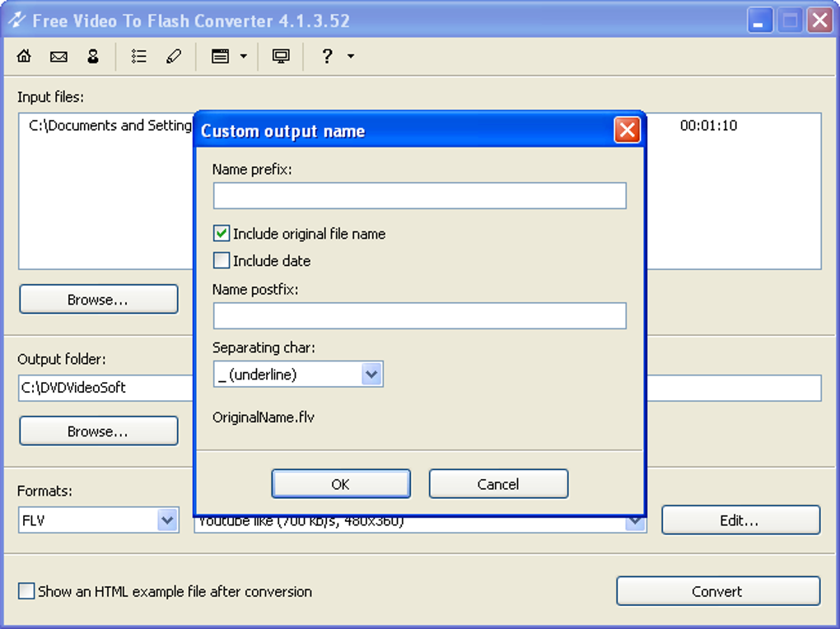This screenshot has height=629, width=840.
Task: Click the Cancel button in the dialog
Action: 498,484
